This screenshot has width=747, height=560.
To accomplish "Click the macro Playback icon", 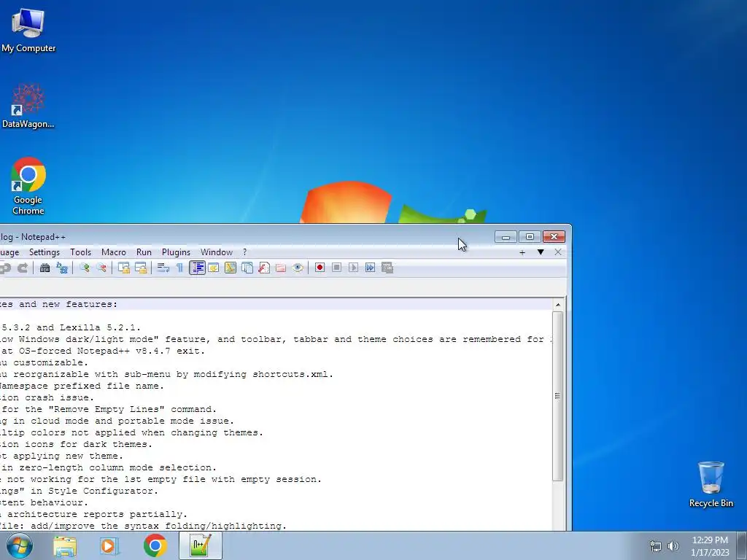I will click(353, 268).
